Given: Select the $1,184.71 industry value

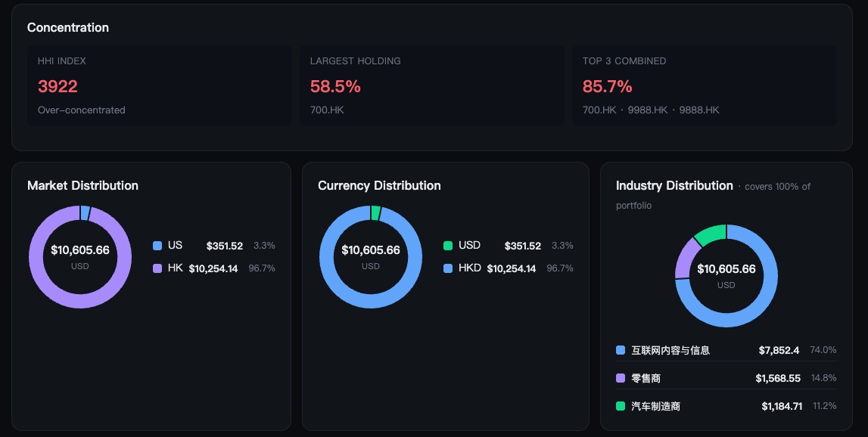Looking at the screenshot, I should tap(782, 407).
